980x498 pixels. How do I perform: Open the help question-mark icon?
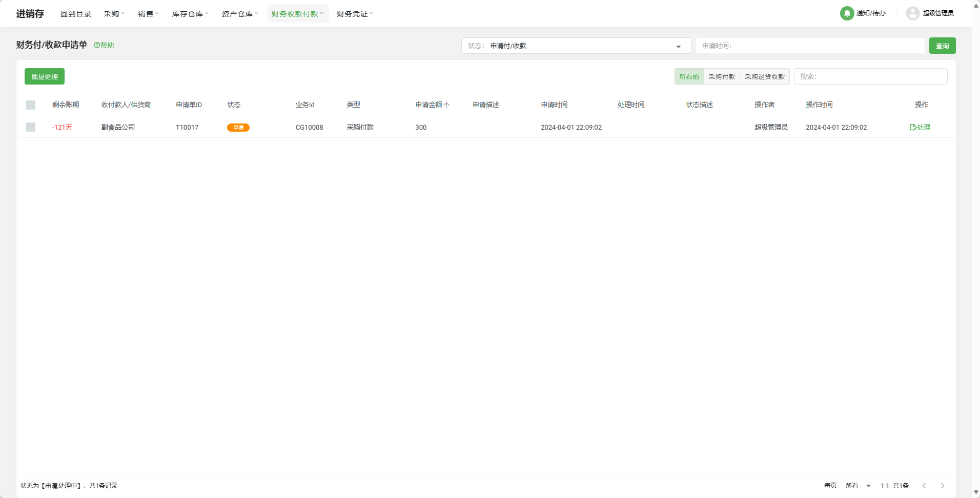(x=97, y=45)
